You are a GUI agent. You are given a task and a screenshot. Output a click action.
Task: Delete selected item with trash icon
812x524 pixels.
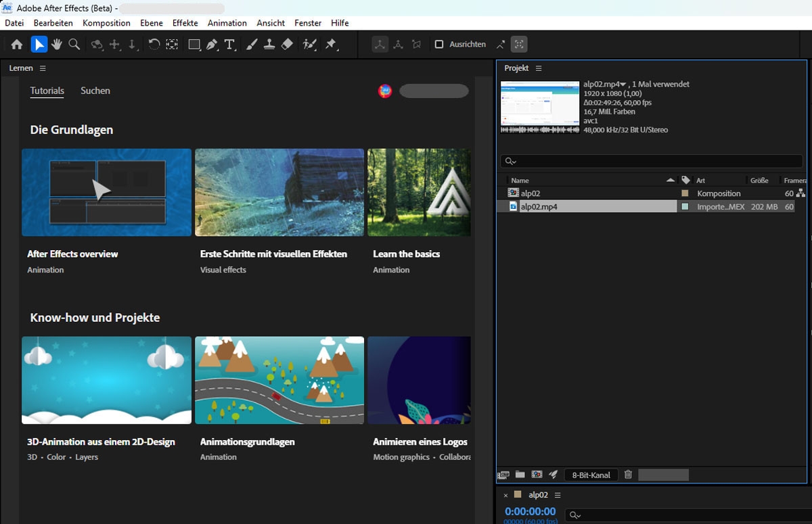[x=628, y=475]
